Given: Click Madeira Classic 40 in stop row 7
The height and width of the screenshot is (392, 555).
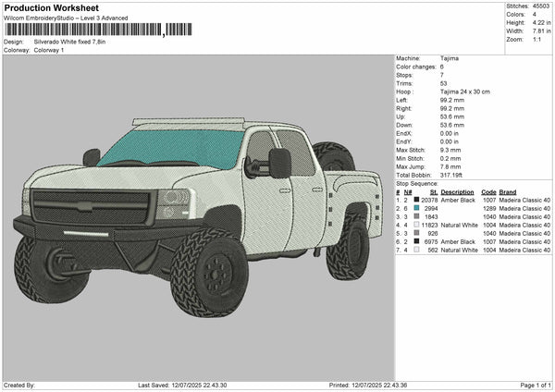Looking at the screenshot, I should coord(524,250).
